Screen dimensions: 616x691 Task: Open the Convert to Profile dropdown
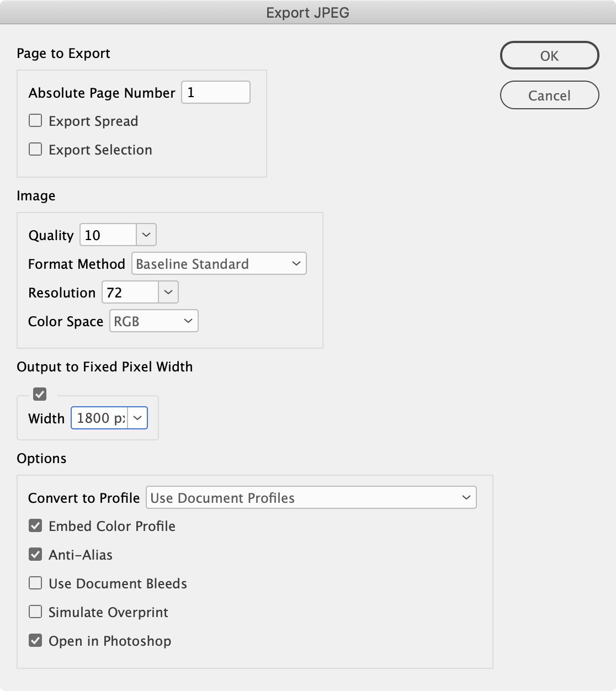click(311, 497)
